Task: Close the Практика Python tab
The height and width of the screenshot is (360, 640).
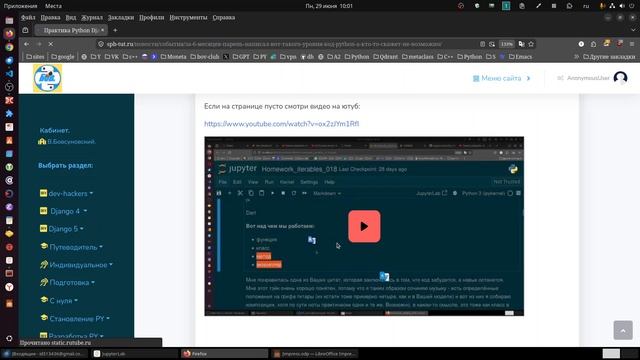Action: click(102, 30)
